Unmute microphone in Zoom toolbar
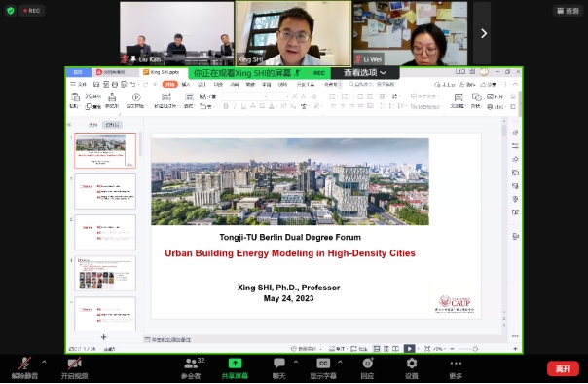The width and height of the screenshot is (588, 384). (24, 364)
